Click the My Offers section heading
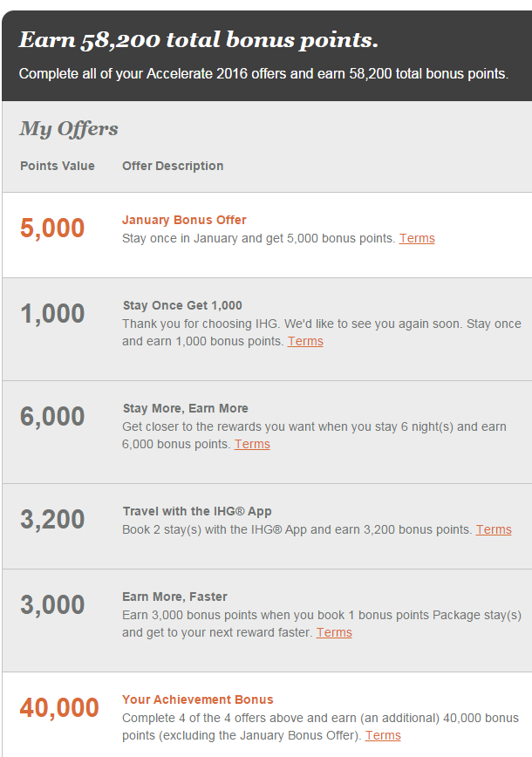This screenshot has width=532, height=757. [x=69, y=129]
